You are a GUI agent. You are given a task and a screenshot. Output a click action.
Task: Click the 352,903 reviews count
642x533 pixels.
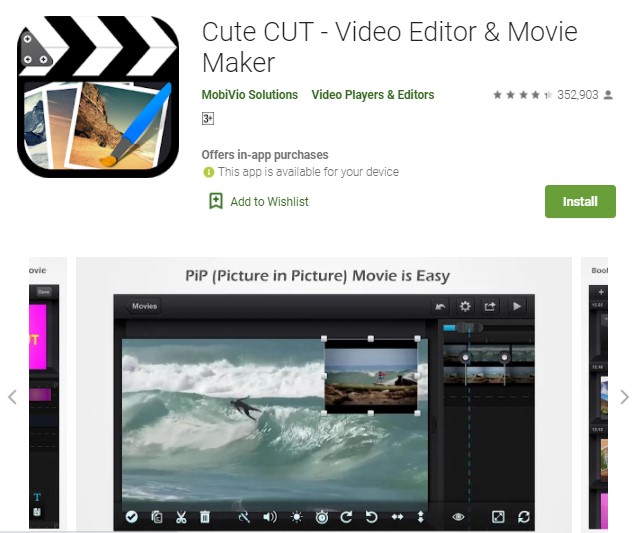pos(577,95)
